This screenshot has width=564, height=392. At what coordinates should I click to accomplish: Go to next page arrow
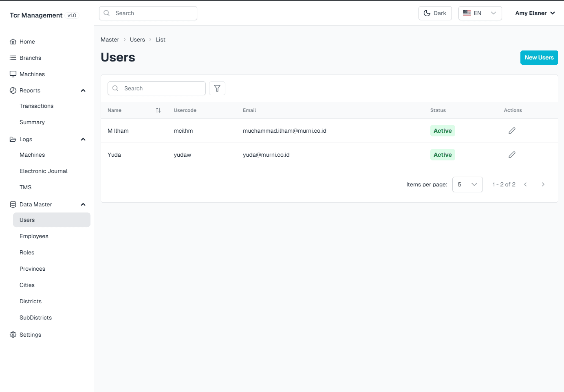coord(543,184)
